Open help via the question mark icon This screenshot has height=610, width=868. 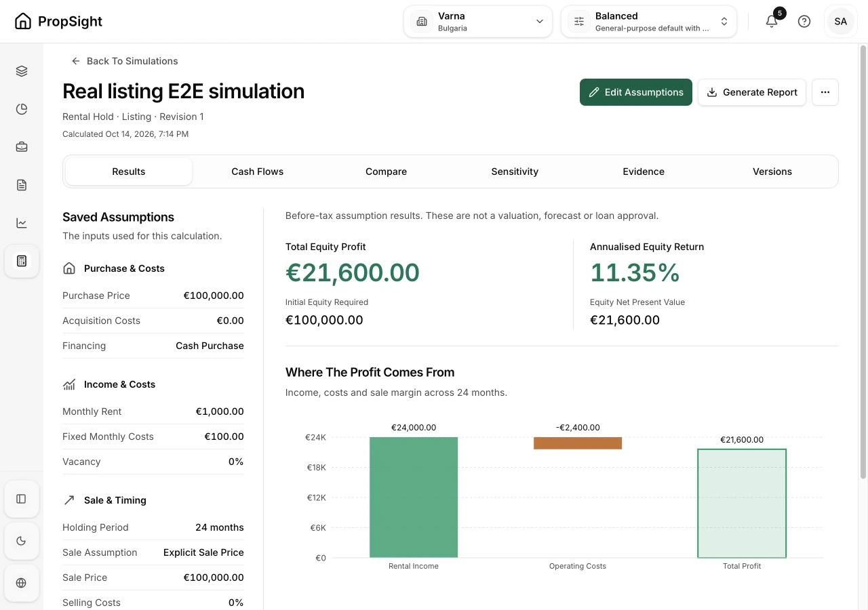click(804, 21)
